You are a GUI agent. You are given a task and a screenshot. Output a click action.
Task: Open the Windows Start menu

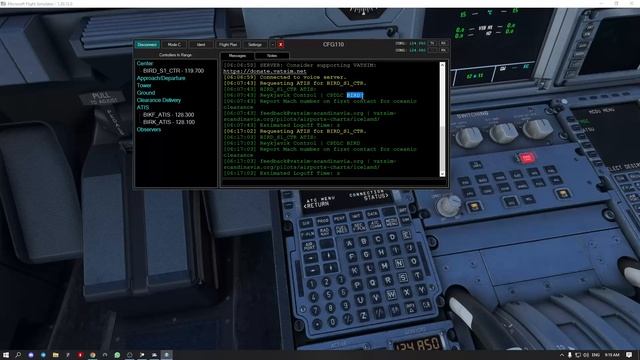[x=5, y=355]
